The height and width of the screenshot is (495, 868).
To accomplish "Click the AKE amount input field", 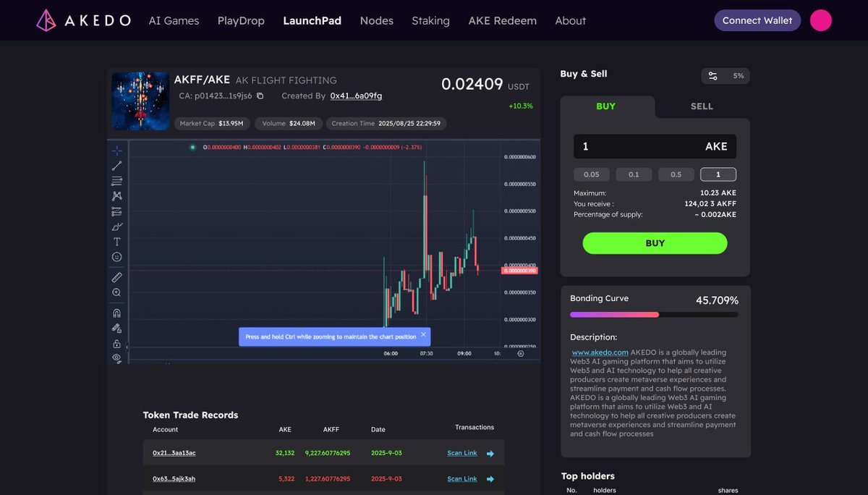I will (655, 146).
